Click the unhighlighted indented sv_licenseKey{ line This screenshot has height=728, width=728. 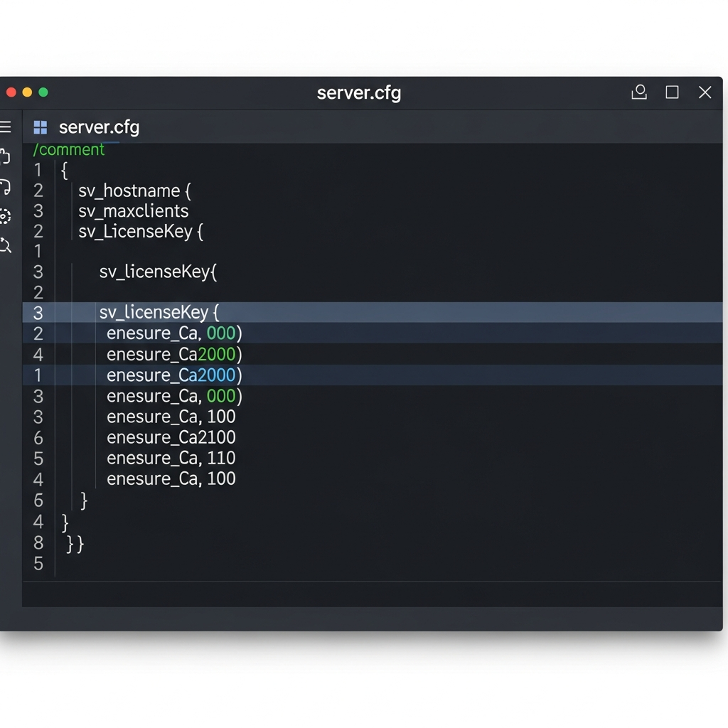tap(158, 272)
